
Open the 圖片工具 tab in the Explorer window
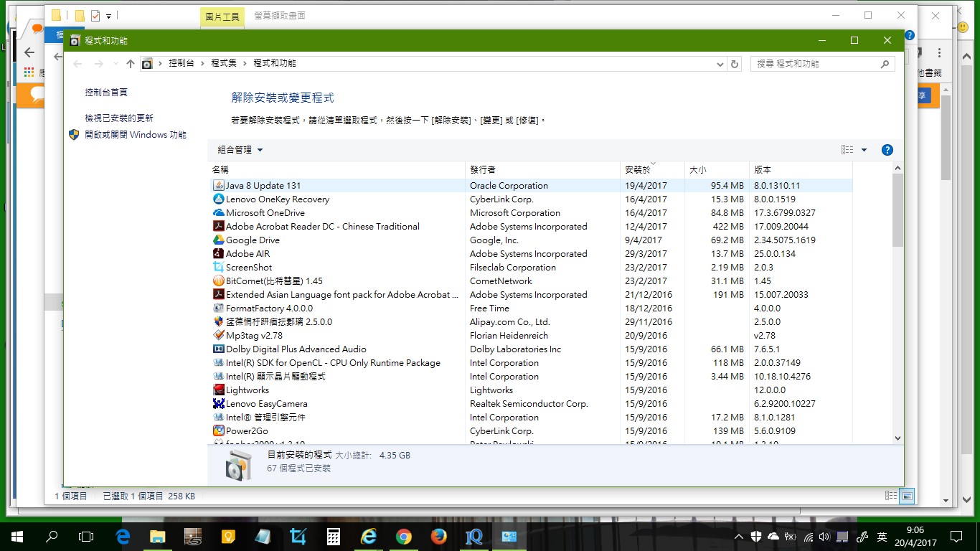222,17
